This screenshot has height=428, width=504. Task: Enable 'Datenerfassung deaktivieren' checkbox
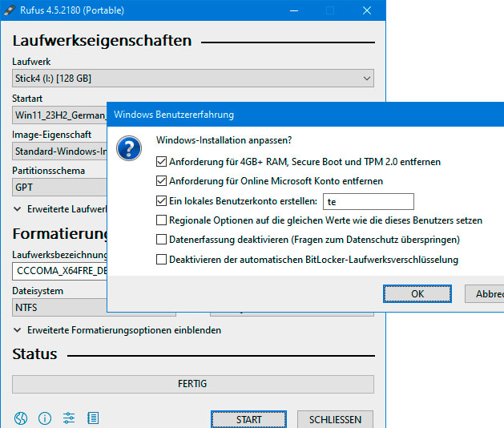[161, 240]
